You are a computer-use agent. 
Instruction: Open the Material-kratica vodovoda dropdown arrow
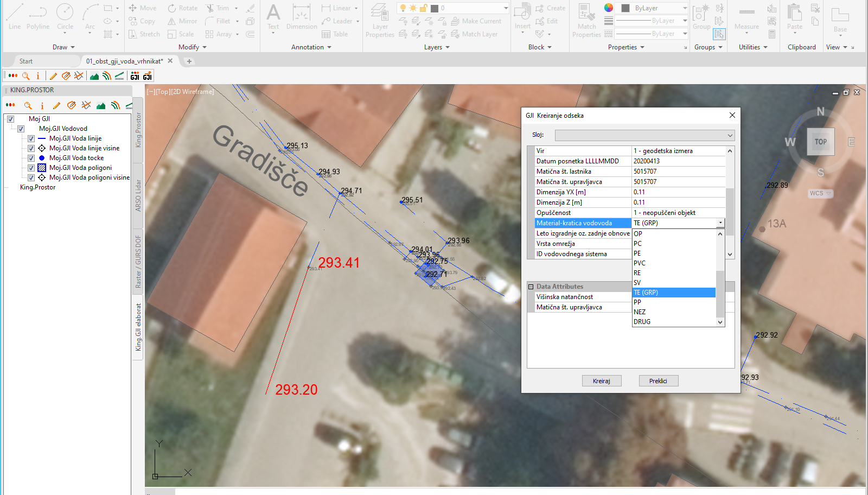(720, 223)
